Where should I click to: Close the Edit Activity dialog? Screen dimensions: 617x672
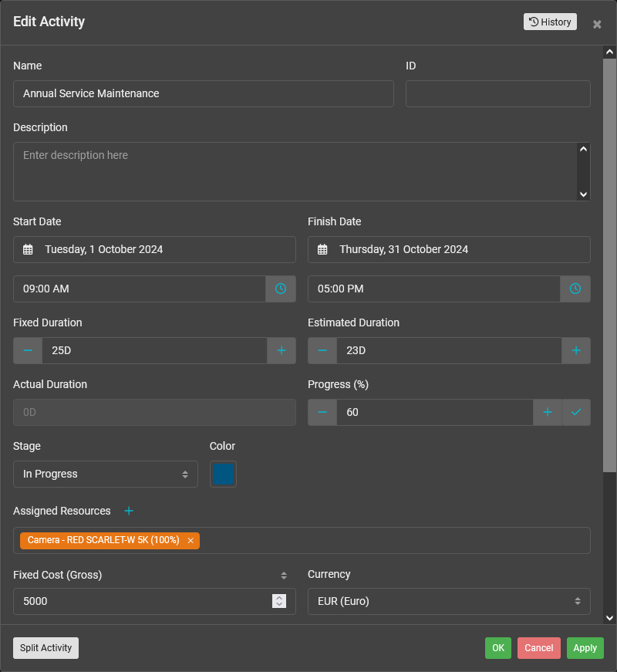tap(597, 24)
